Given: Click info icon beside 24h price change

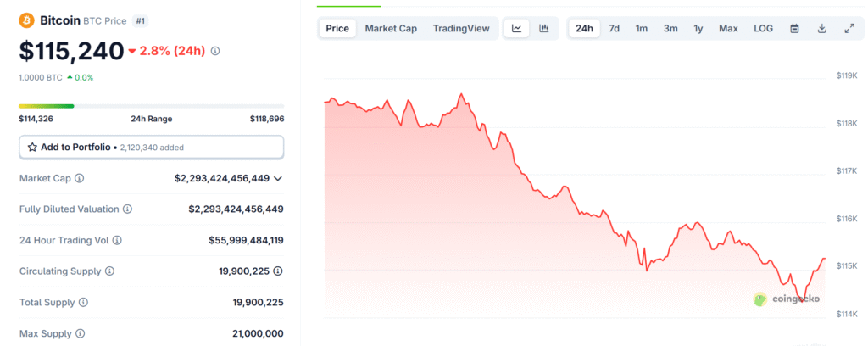Looking at the screenshot, I should point(215,51).
